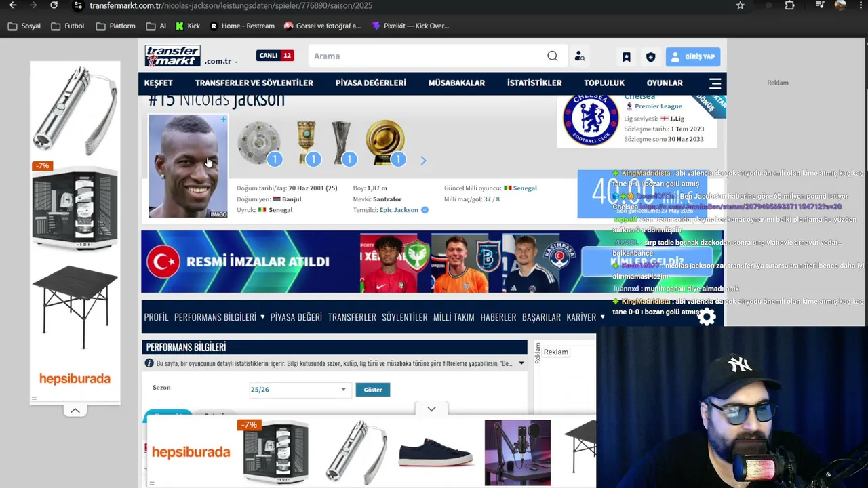
Task: Collapse the left sidebar ad
Action: click(x=75, y=410)
